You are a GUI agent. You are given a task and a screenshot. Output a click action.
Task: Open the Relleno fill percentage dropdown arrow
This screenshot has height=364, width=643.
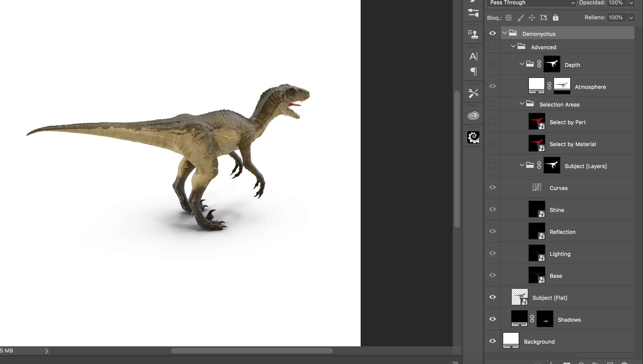pos(631,18)
